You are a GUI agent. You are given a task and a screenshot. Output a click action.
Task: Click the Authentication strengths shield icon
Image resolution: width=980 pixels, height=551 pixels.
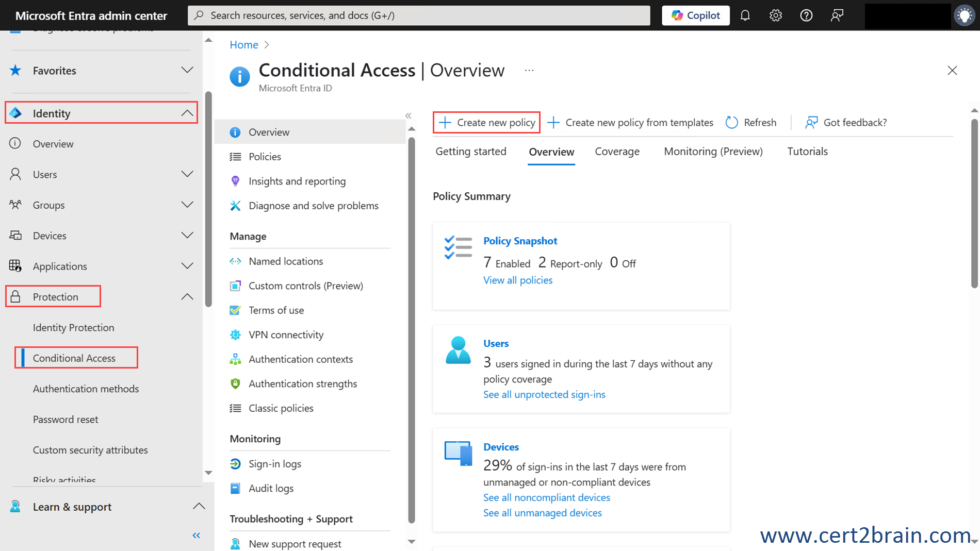(235, 383)
